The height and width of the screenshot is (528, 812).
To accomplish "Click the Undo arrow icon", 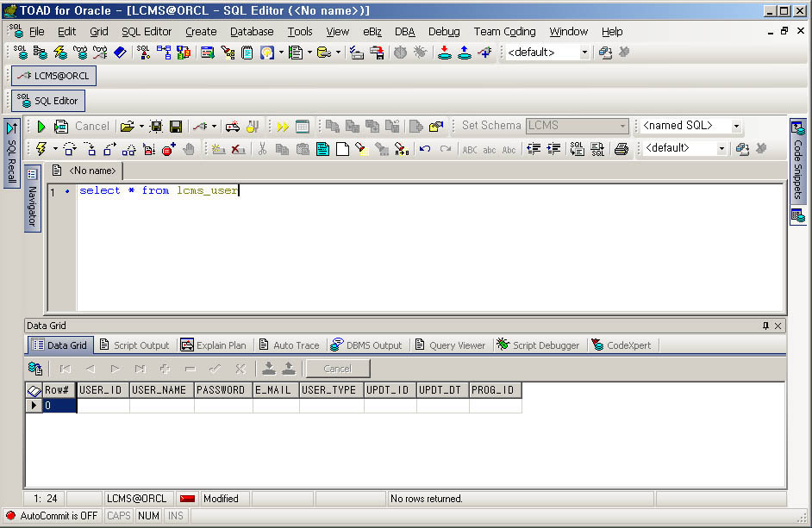I will coord(425,149).
